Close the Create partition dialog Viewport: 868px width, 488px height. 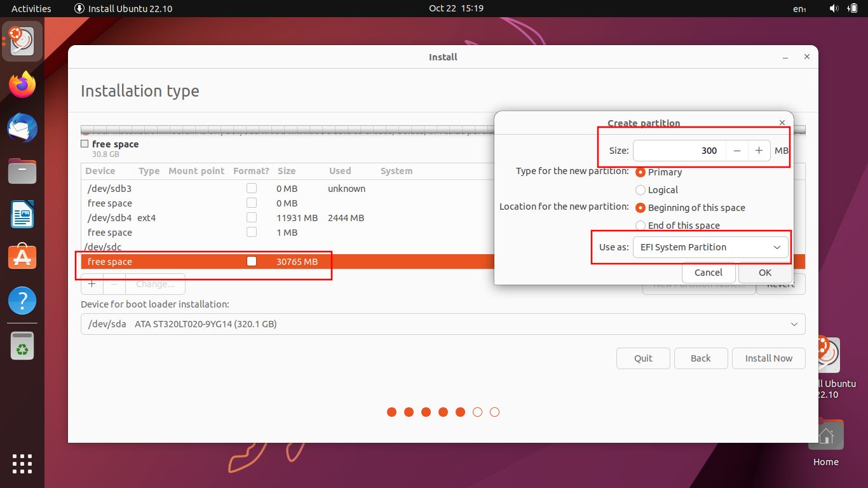(782, 122)
